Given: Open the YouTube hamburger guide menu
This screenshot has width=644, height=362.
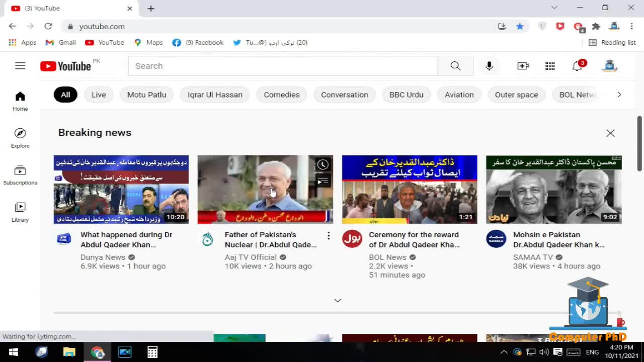Looking at the screenshot, I should 20,66.
